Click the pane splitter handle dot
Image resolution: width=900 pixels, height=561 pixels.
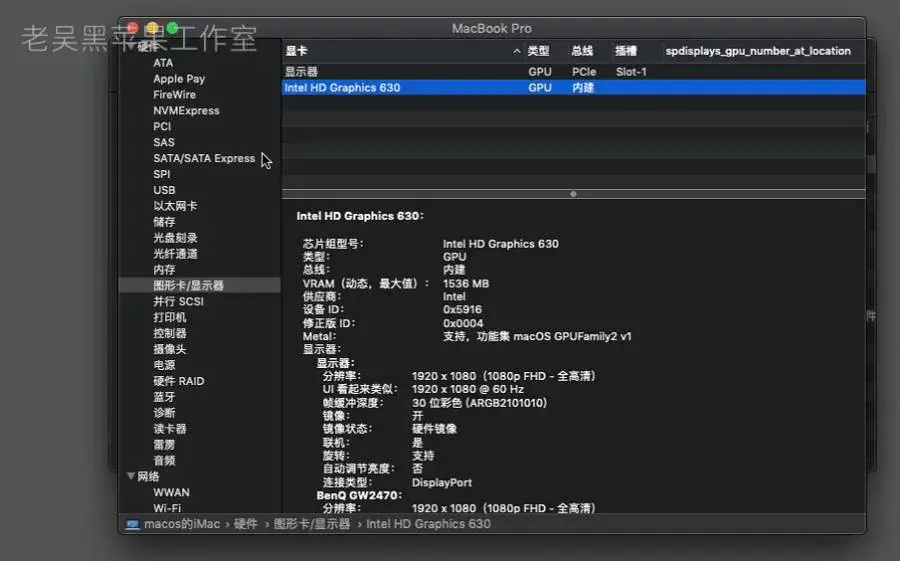click(573, 194)
